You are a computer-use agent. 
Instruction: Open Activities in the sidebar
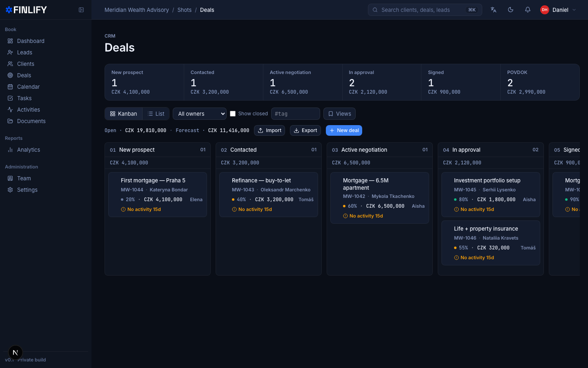46,110
